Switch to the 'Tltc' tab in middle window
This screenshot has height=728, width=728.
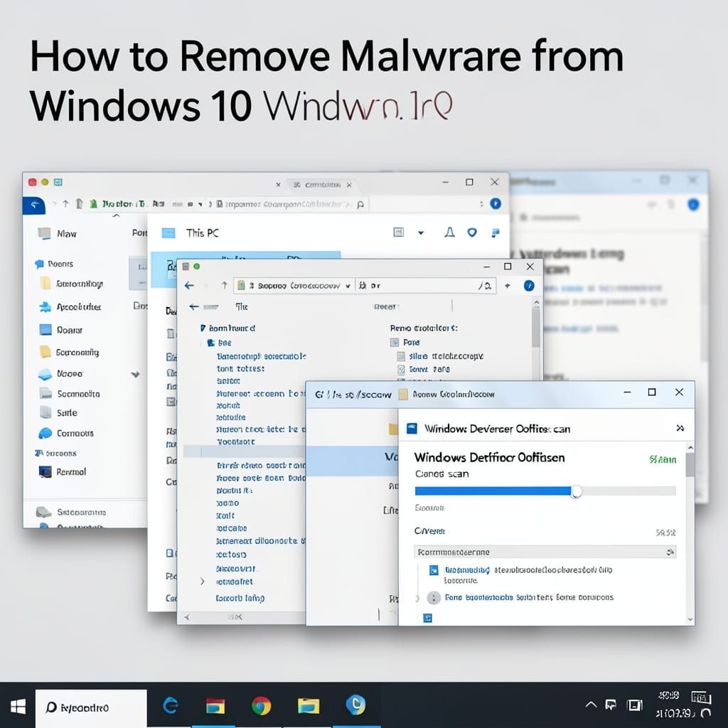pyautogui.click(x=242, y=306)
